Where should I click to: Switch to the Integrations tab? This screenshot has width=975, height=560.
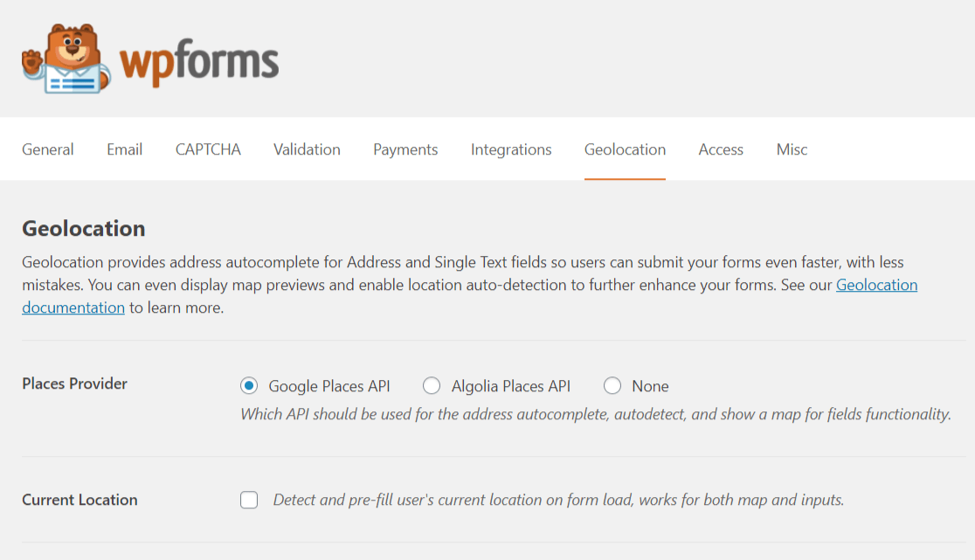[x=511, y=149]
